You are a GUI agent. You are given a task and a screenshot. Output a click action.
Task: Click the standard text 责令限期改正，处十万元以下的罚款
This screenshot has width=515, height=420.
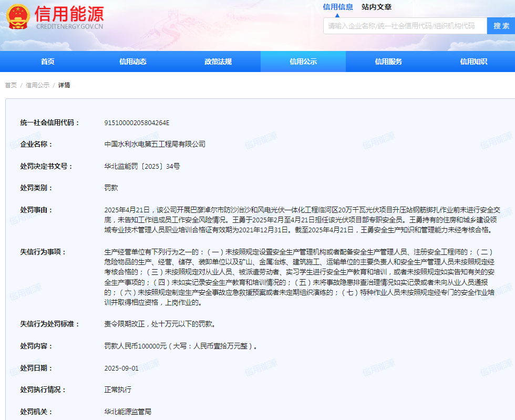pyautogui.click(x=160, y=324)
